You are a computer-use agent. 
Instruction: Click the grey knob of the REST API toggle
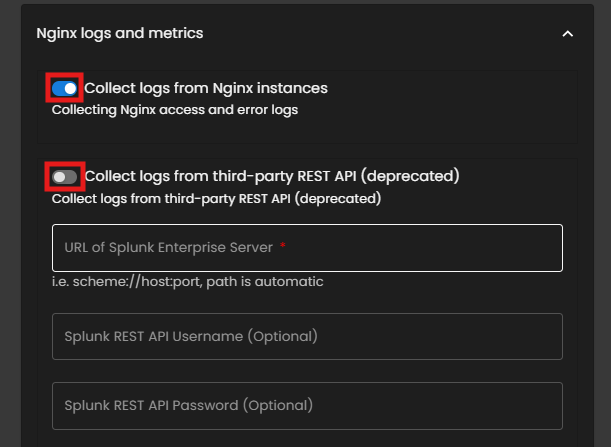[x=60, y=177]
